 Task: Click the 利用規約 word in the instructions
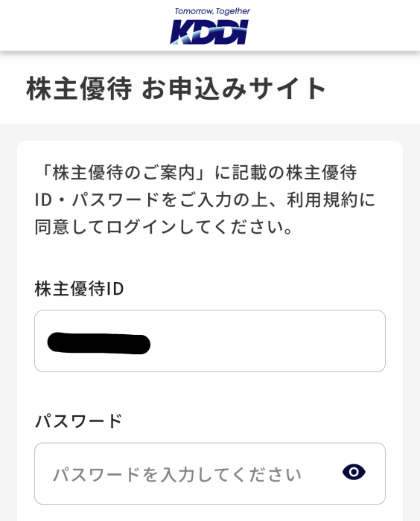click(322, 199)
